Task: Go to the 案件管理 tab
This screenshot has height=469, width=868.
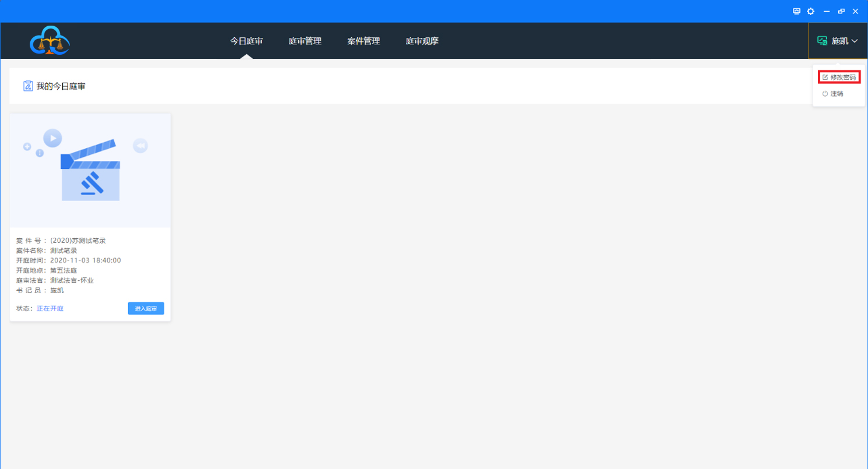Action: pyautogui.click(x=364, y=41)
